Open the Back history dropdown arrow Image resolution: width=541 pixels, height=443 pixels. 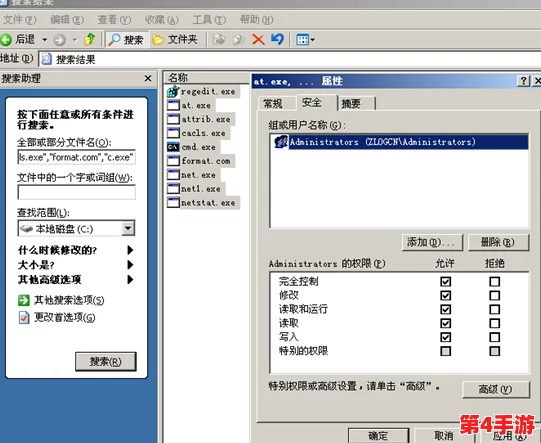pyautogui.click(x=45, y=40)
